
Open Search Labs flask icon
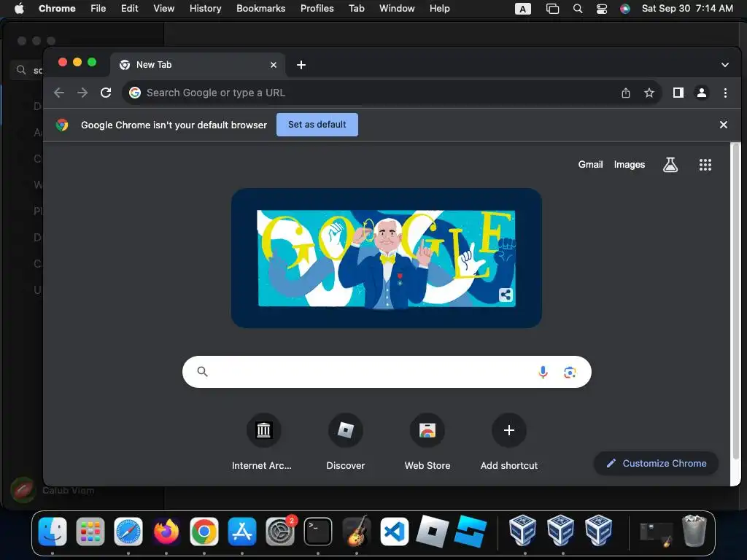click(670, 165)
